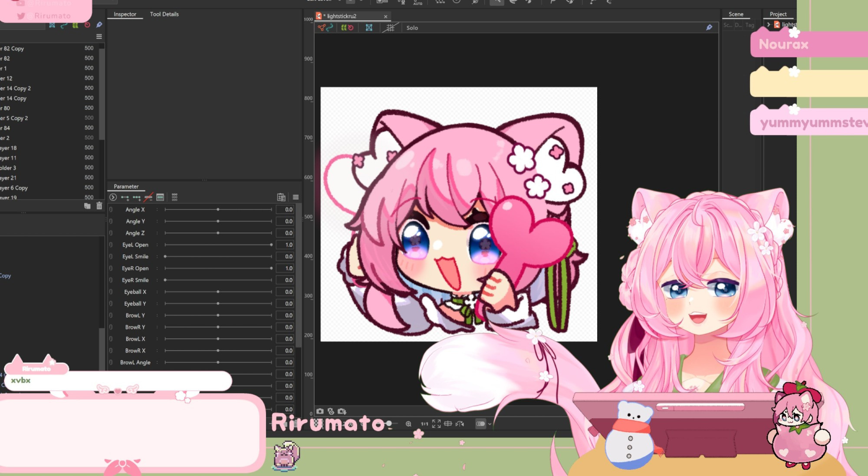Click the camera snapshot icon below canvas
Image resolution: width=868 pixels, height=476 pixels.
pyautogui.click(x=320, y=411)
